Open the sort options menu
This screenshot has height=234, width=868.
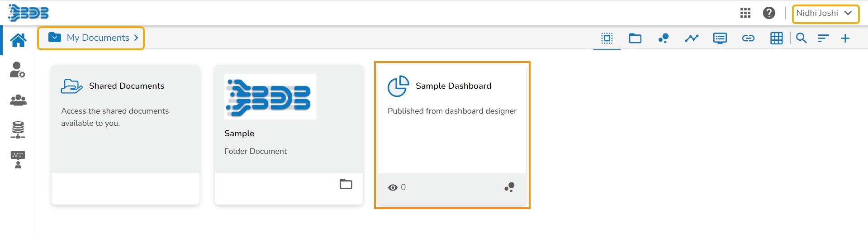[x=823, y=38]
